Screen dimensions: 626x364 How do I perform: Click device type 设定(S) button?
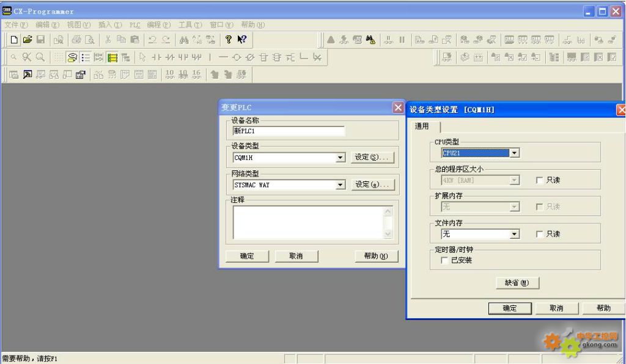point(372,158)
